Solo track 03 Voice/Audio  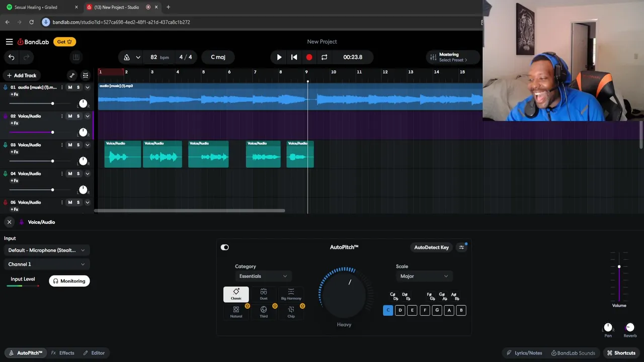[x=78, y=145]
